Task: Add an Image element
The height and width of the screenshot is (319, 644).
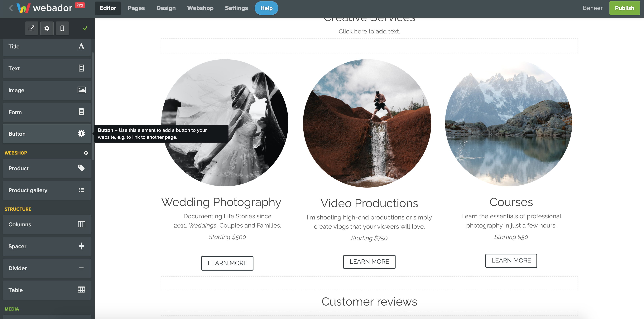Action: tap(47, 90)
